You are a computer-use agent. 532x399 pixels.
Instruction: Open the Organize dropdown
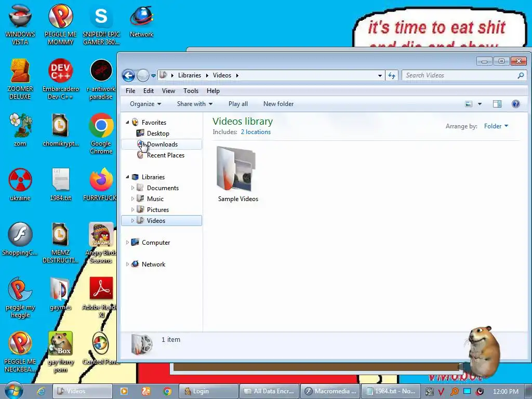coord(145,104)
